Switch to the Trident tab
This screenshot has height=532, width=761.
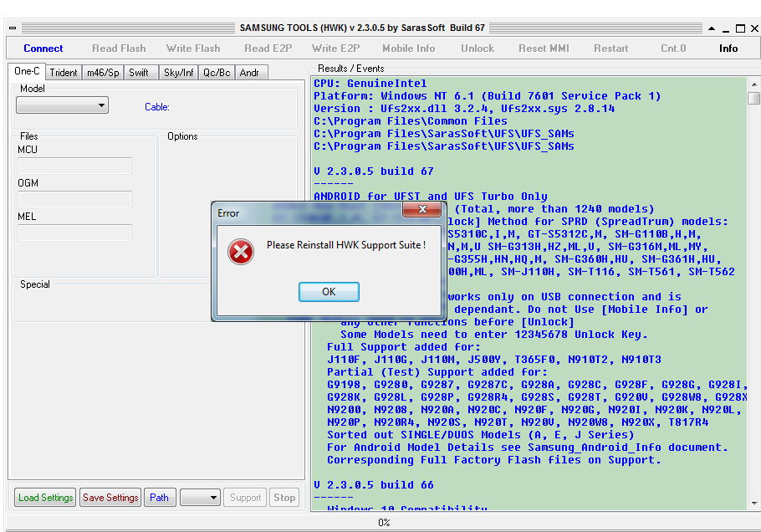pos(64,73)
